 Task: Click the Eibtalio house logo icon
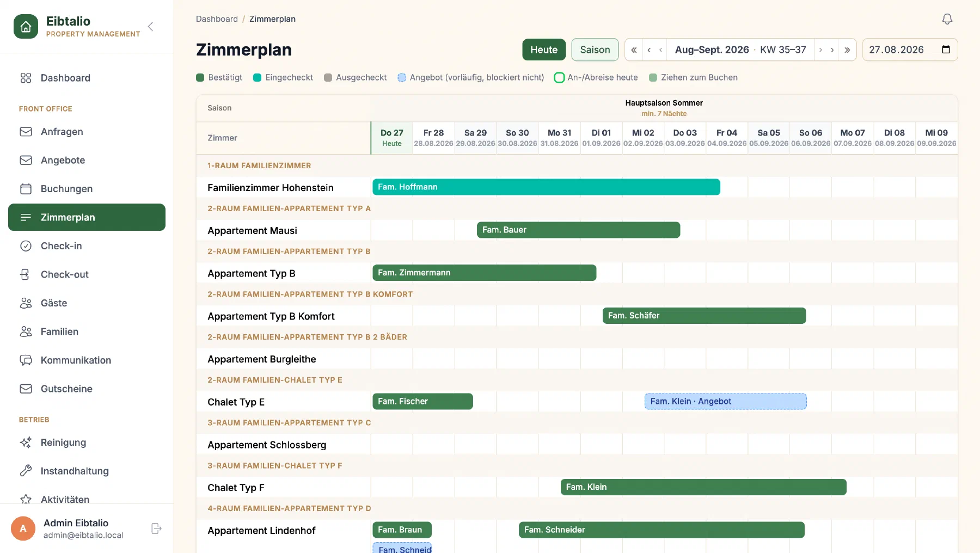coord(26,26)
